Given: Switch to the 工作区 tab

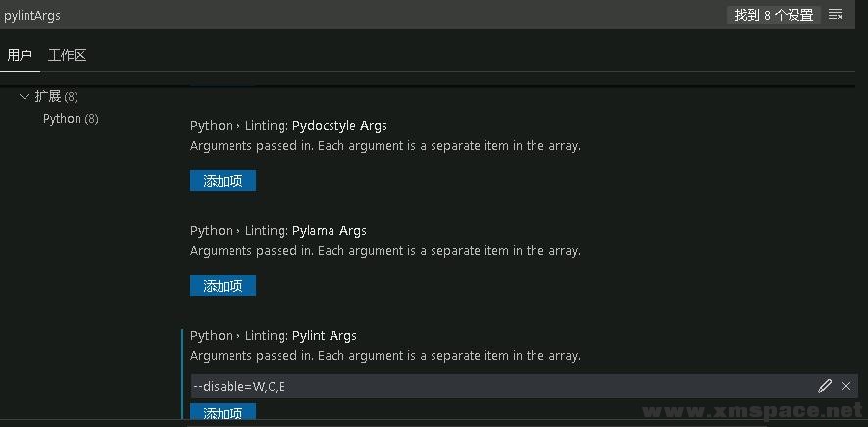Looking at the screenshot, I should click(68, 55).
